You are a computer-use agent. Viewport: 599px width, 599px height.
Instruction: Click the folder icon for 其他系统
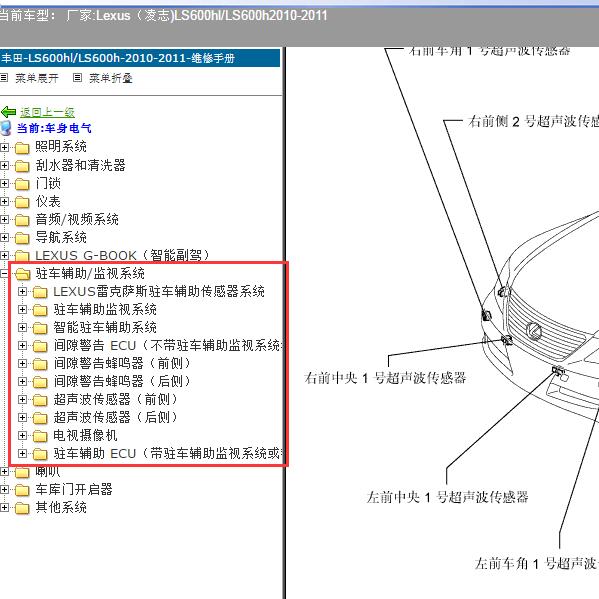coord(22,508)
